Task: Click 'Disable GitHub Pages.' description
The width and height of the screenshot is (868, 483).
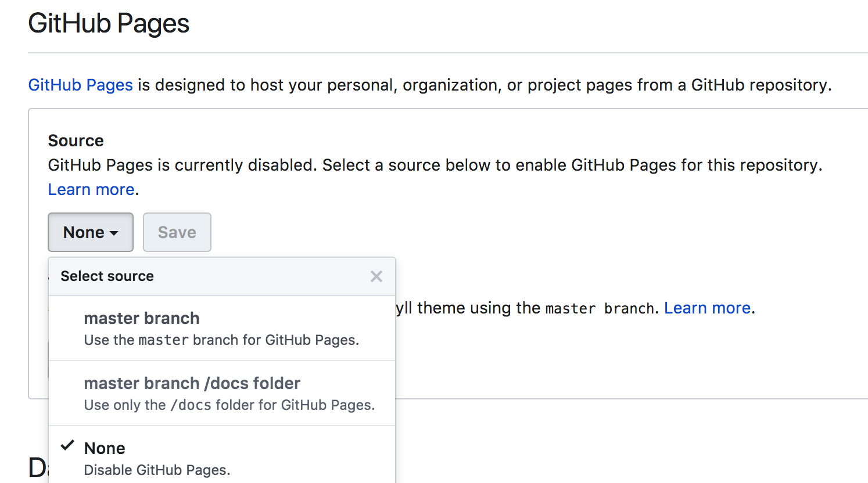Action: click(x=157, y=470)
